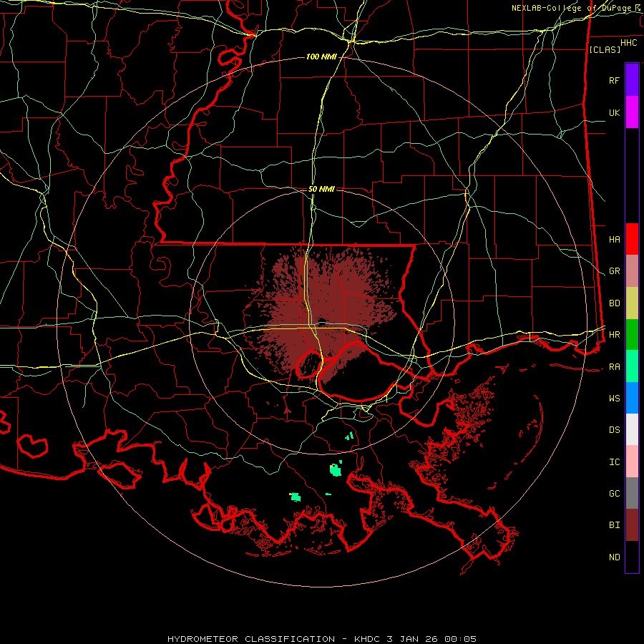Click the UK magenta legend swatch

[632, 112]
